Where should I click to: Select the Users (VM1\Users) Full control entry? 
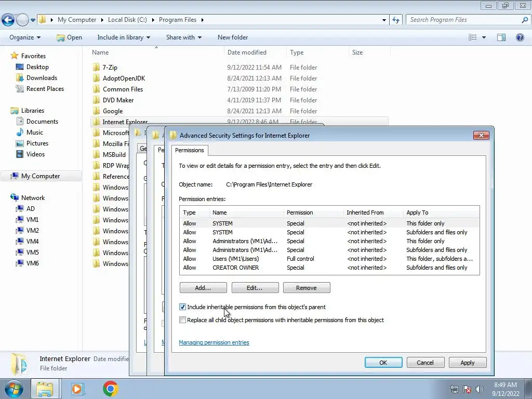click(329, 259)
